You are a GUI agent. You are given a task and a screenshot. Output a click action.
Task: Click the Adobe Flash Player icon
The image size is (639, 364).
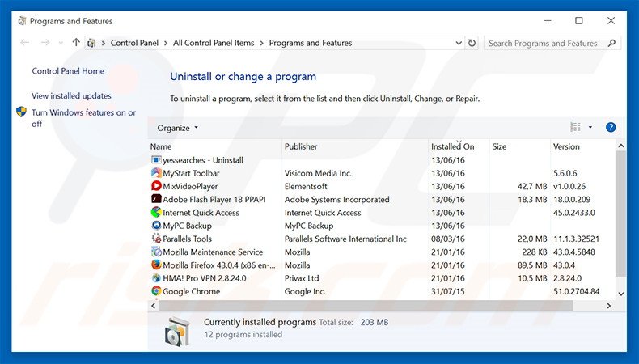[x=156, y=199]
